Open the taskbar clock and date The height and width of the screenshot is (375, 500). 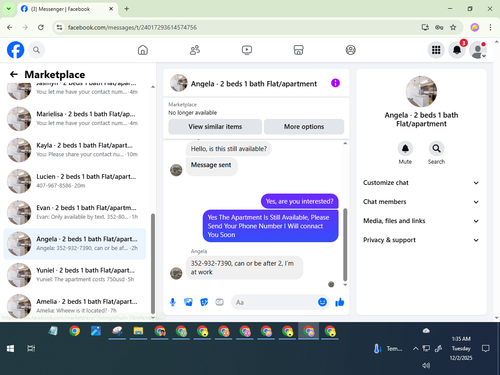click(461, 348)
